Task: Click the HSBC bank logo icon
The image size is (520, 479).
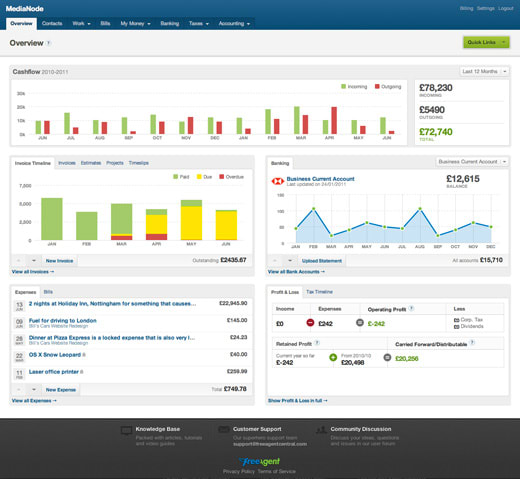Action: tap(277, 181)
